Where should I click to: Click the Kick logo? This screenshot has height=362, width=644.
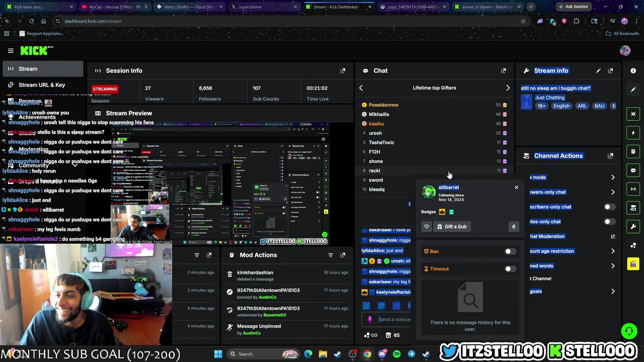(36, 50)
